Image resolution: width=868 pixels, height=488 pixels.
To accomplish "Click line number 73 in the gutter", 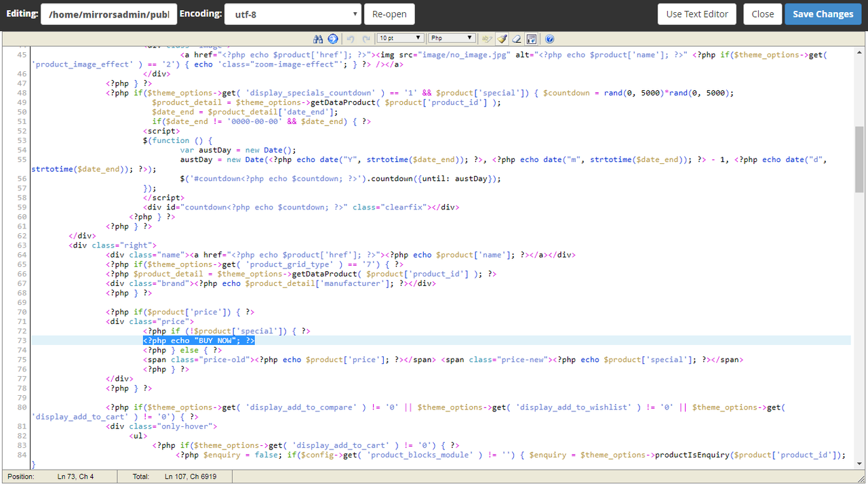I will [22, 340].
